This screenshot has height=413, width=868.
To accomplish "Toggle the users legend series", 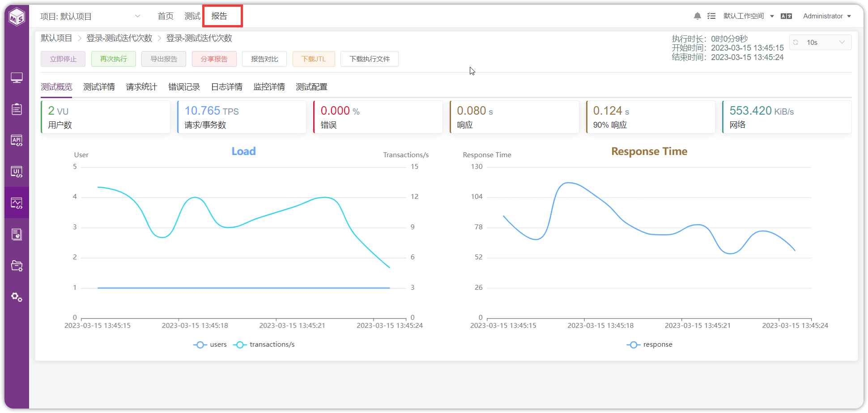I will 210,344.
